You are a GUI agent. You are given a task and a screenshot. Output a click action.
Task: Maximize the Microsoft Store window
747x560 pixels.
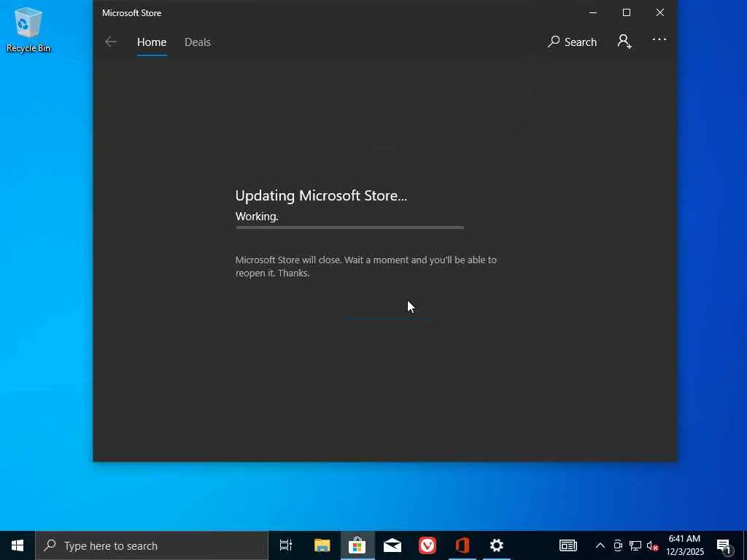(627, 13)
